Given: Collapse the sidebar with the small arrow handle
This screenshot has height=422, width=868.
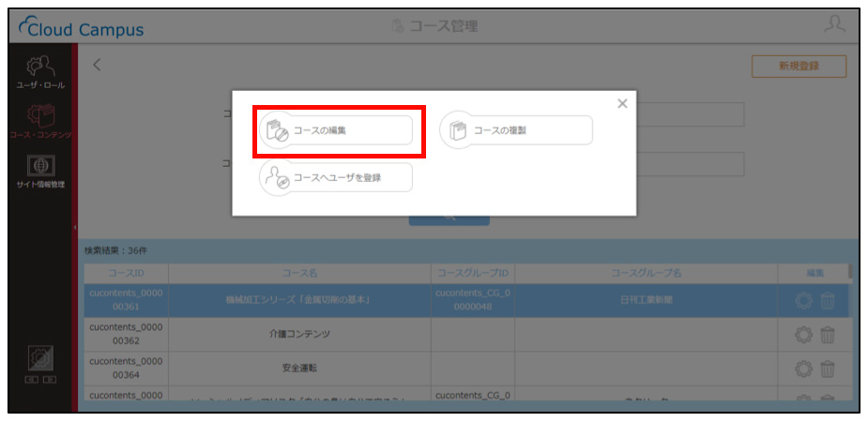Looking at the screenshot, I should coord(75,227).
